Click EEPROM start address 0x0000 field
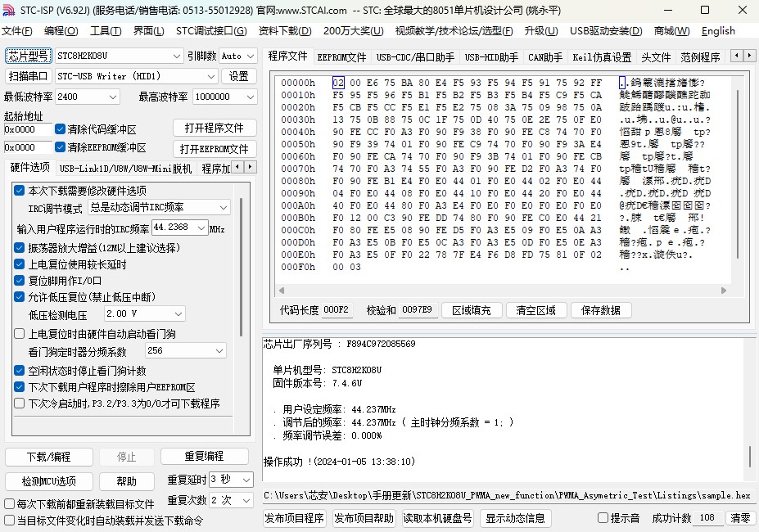The height and width of the screenshot is (532, 759). pyautogui.click(x=28, y=147)
